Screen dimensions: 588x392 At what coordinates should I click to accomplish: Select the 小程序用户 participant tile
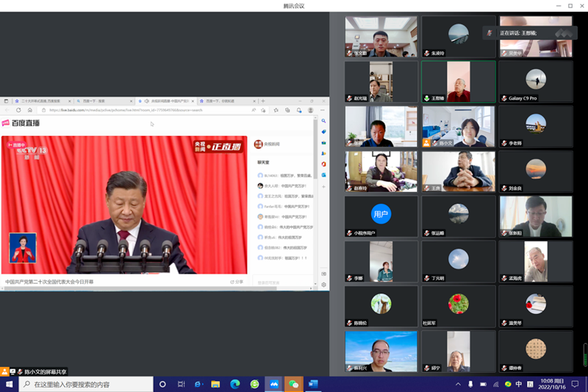coord(381,216)
